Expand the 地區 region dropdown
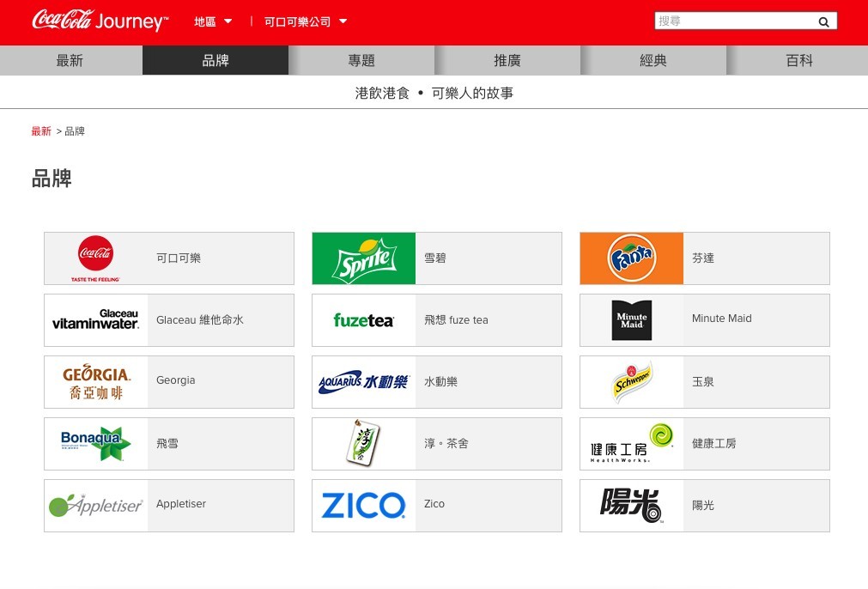This screenshot has height=589, width=868. click(211, 21)
